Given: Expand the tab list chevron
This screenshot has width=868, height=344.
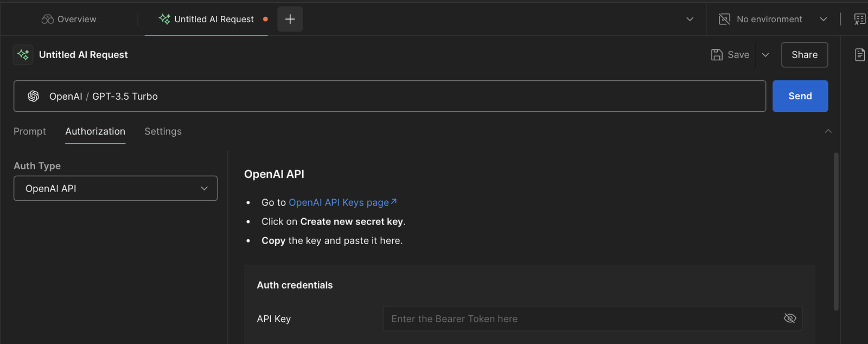Looking at the screenshot, I should click(690, 20).
